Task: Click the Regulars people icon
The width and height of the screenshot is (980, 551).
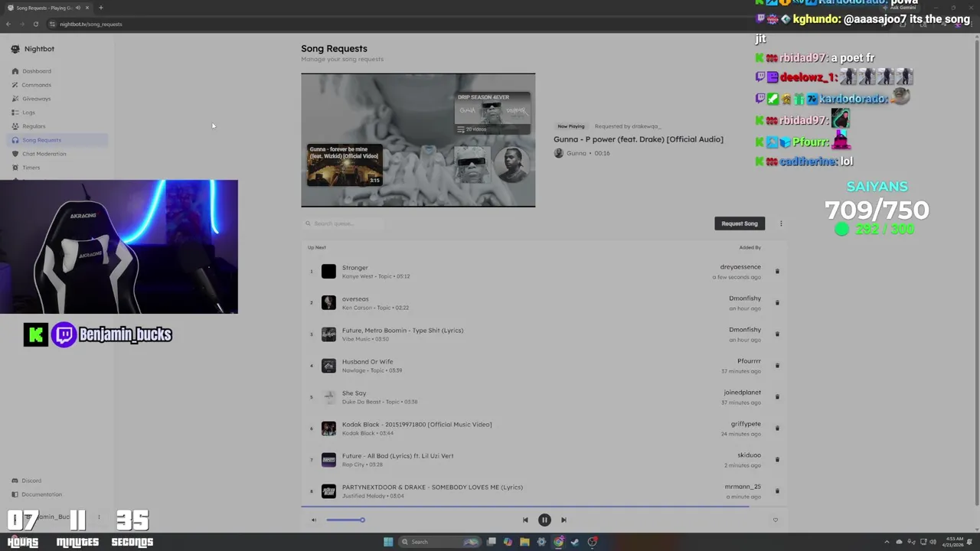Action: click(x=15, y=126)
